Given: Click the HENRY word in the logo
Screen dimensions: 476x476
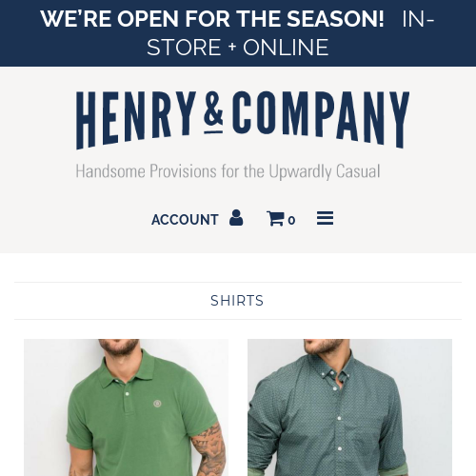Looking at the screenshot, I should [x=136, y=119].
